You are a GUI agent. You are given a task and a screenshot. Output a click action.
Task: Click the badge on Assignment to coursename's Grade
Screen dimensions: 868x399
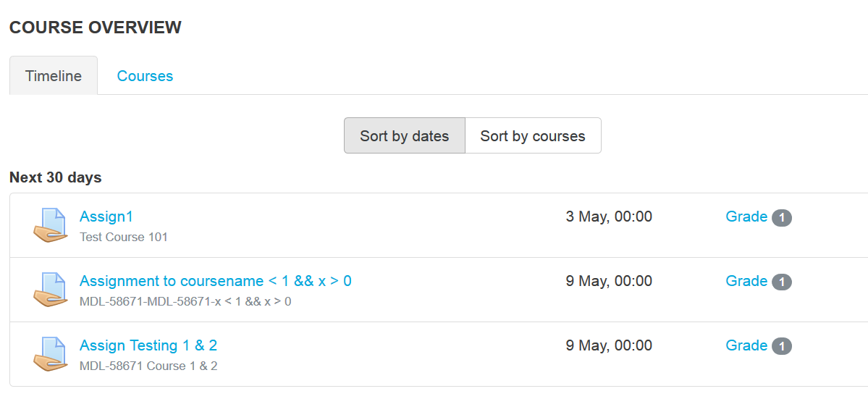[x=782, y=282]
